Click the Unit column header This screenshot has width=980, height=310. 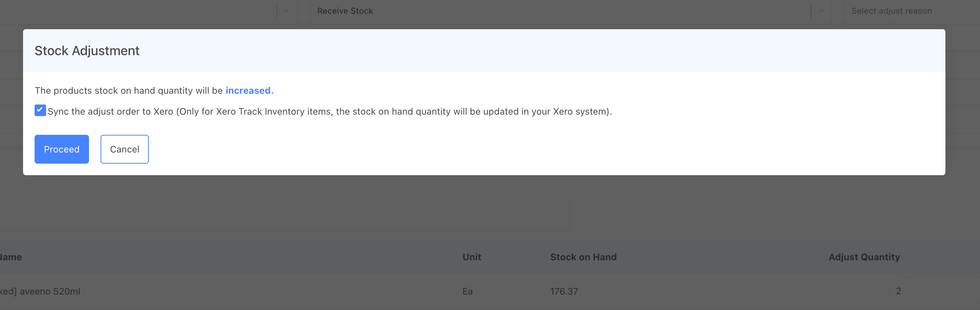(472, 257)
